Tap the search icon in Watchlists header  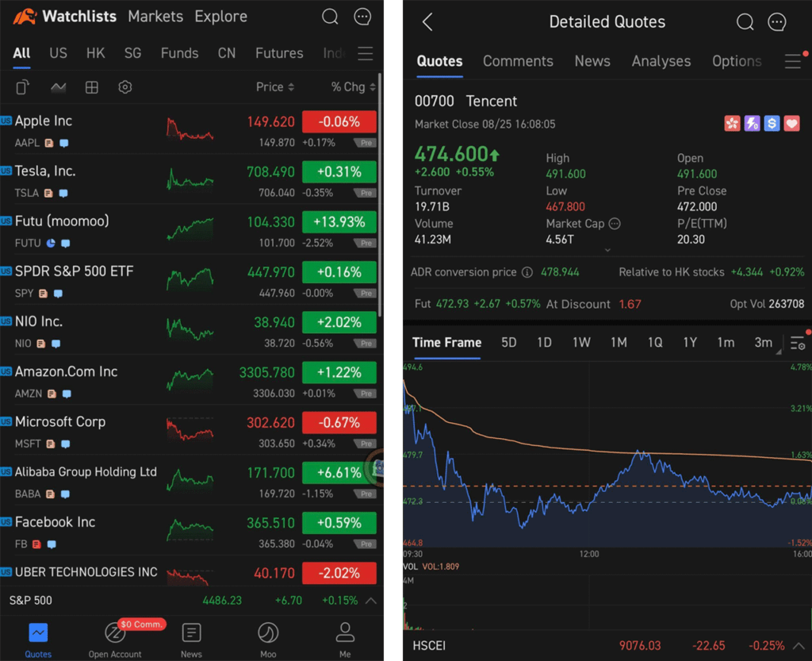coord(330,17)
